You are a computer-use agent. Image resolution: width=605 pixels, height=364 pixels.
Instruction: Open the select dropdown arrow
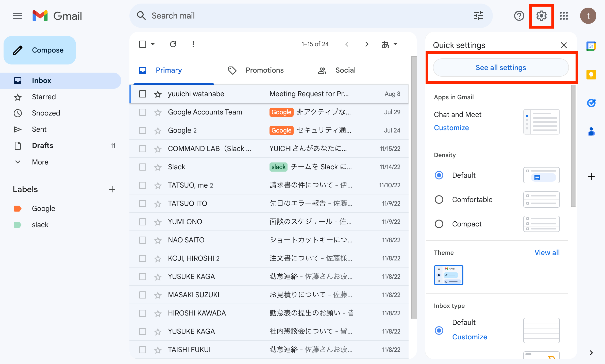pyautogui.click(x=153, y=44)
